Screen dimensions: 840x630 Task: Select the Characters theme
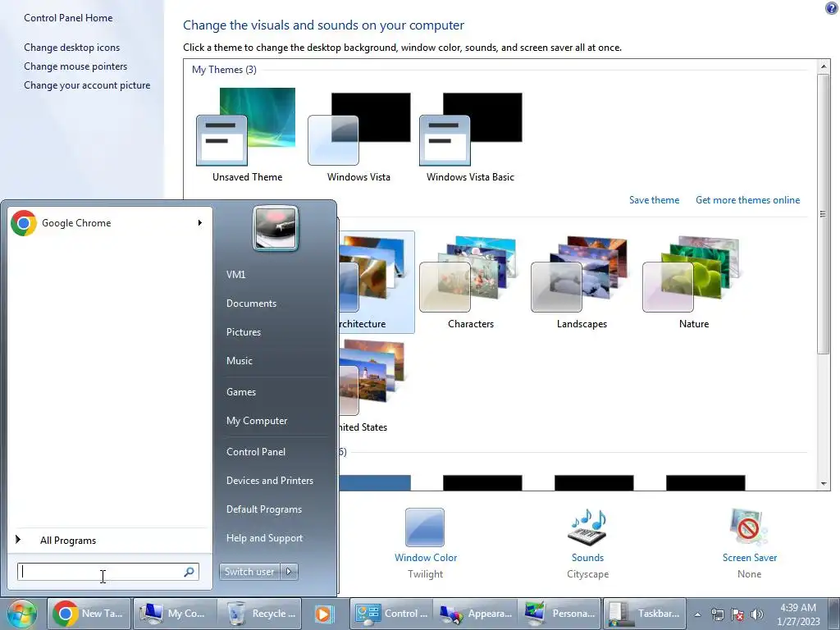coord(470,282)
